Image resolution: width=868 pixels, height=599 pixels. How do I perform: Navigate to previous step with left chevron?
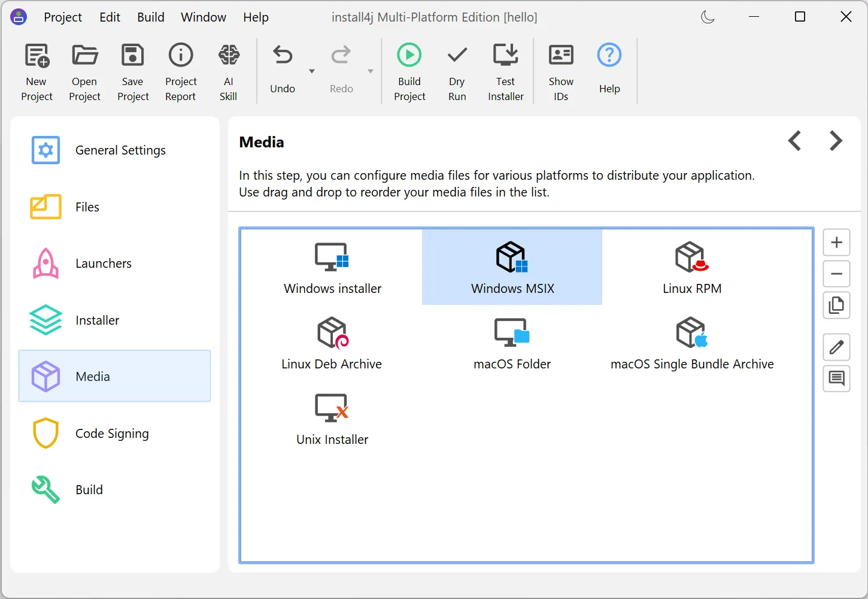click(x=794, y=141)
